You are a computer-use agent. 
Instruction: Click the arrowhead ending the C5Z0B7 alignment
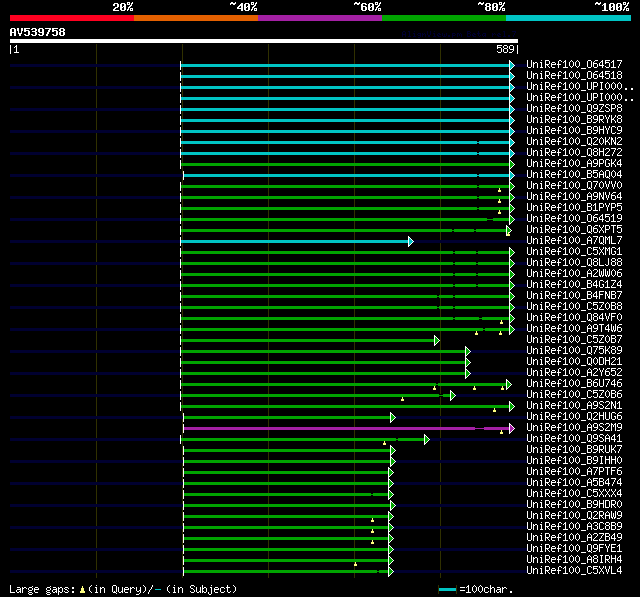click(437, 340)
